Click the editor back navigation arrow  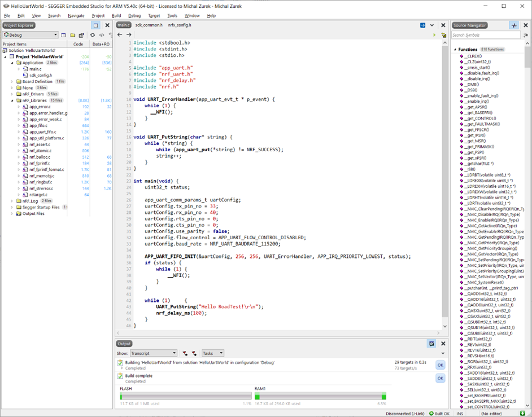click(119, 35)
